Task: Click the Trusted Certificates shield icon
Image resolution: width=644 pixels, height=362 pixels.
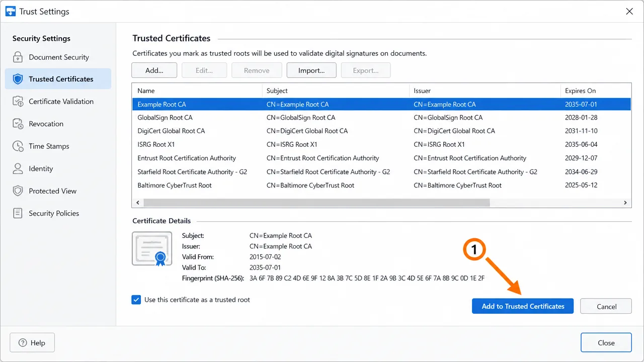Action: tap(18, 79)
